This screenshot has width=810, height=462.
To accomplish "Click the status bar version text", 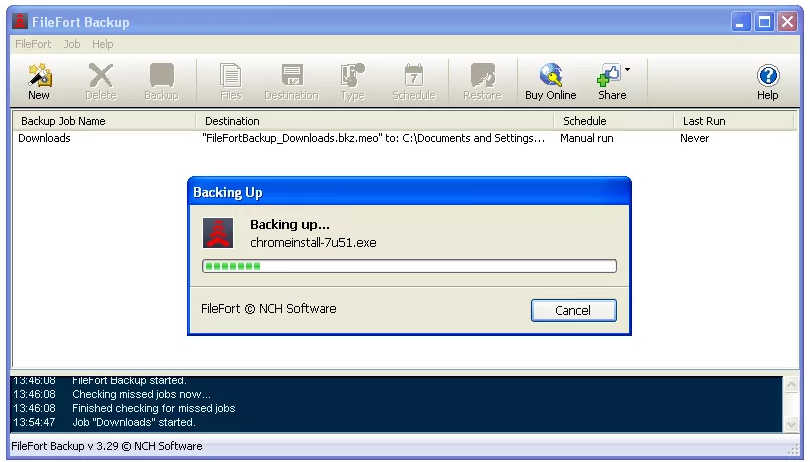I will point(107,446).
